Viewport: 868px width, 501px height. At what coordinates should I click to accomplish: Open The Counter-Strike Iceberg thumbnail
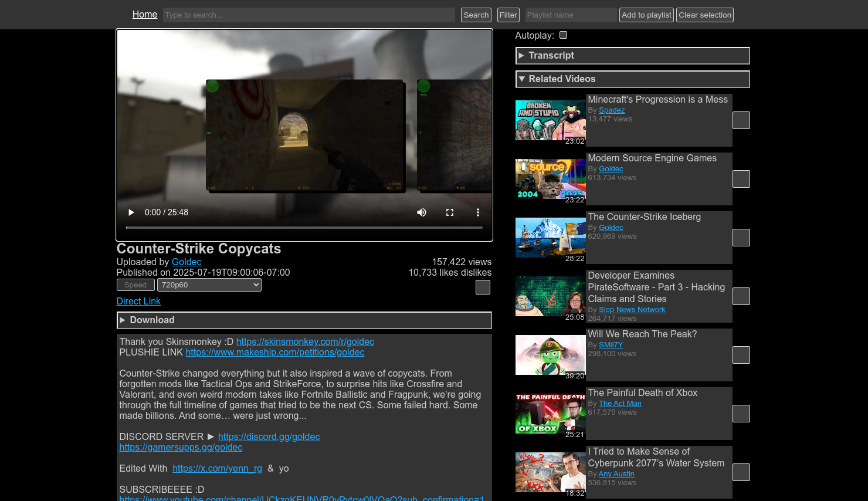tap(551, 238)
